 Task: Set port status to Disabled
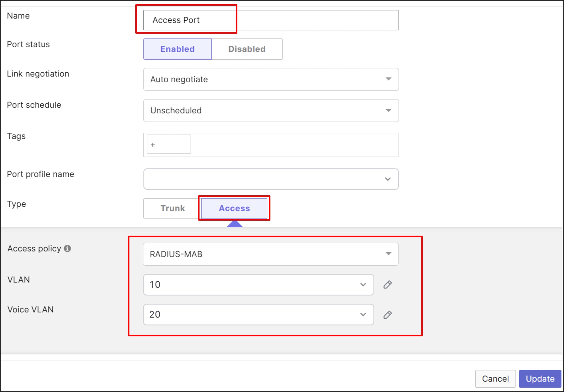click(x=247, y=49)
